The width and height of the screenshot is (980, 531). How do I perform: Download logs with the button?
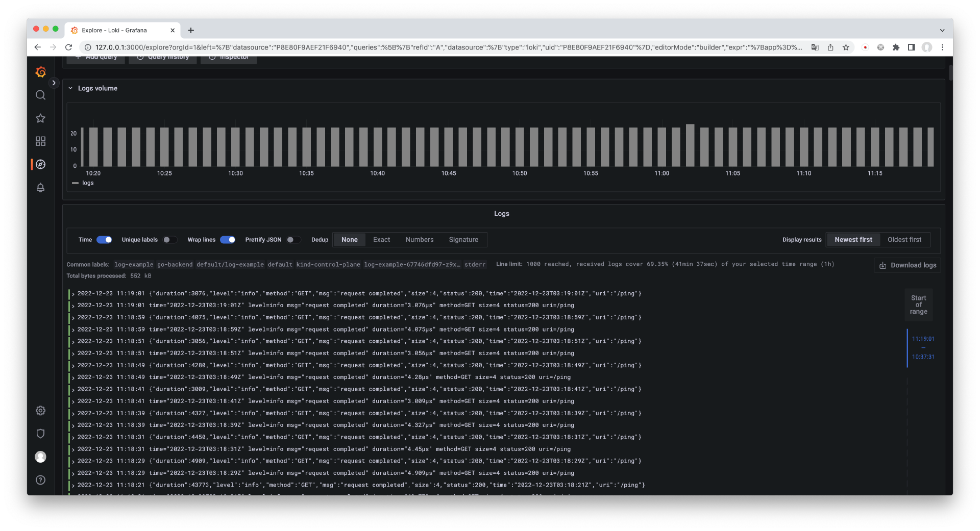[x=908, y=265]
